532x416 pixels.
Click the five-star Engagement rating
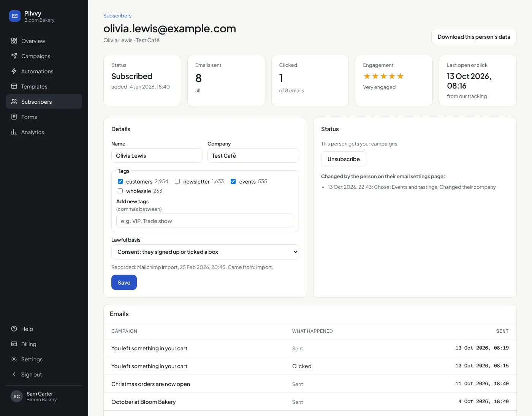383,76
